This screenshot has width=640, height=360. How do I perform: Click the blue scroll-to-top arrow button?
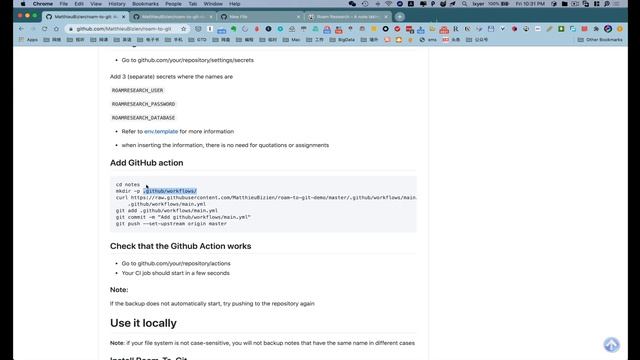coord(611,345)
